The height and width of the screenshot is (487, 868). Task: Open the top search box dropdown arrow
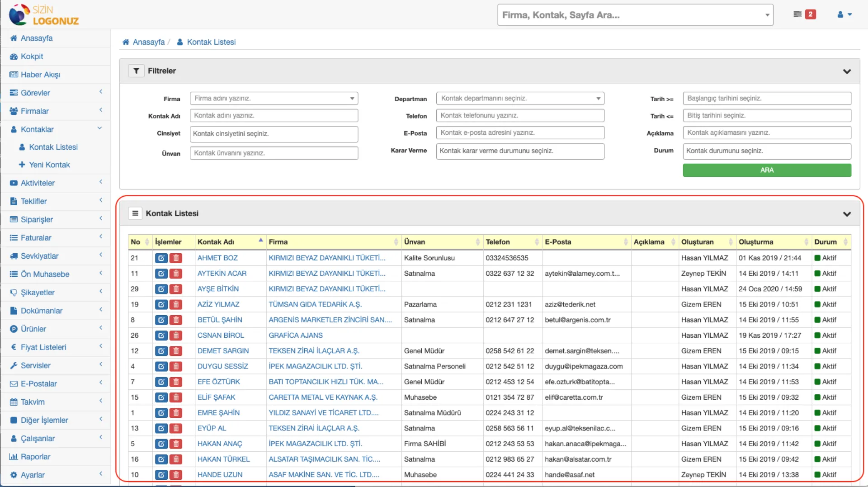(x=767, y=15)
